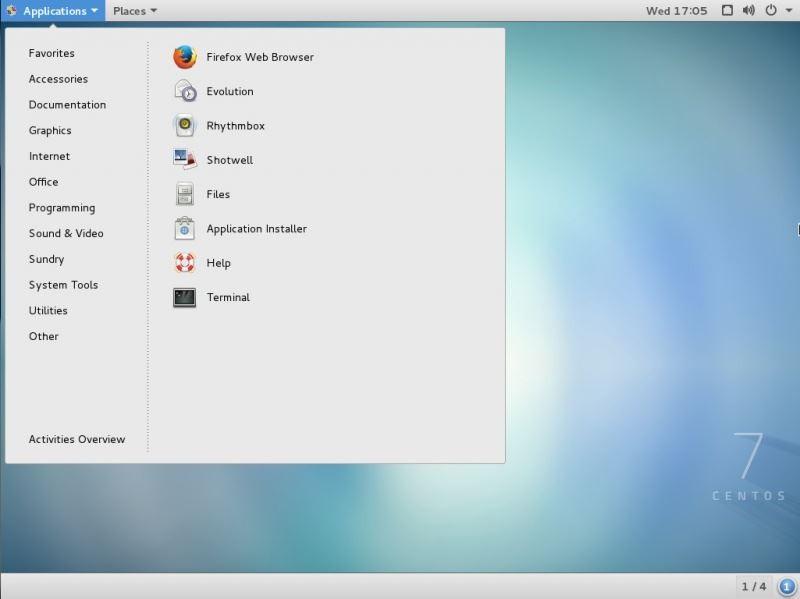The height and width of the screenshot is (599, 800).
Task: Open the Internet category
Action: (x=49, y=156)
